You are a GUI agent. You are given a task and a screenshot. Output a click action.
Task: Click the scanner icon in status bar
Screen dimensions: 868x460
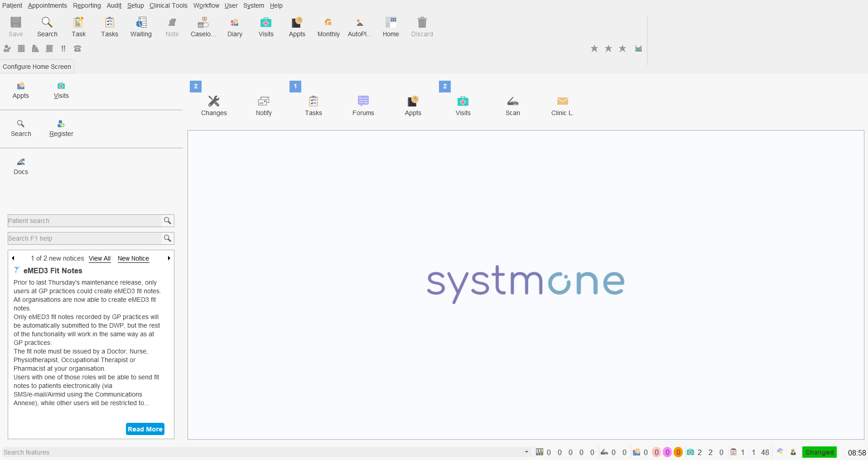tap(604, 452)
